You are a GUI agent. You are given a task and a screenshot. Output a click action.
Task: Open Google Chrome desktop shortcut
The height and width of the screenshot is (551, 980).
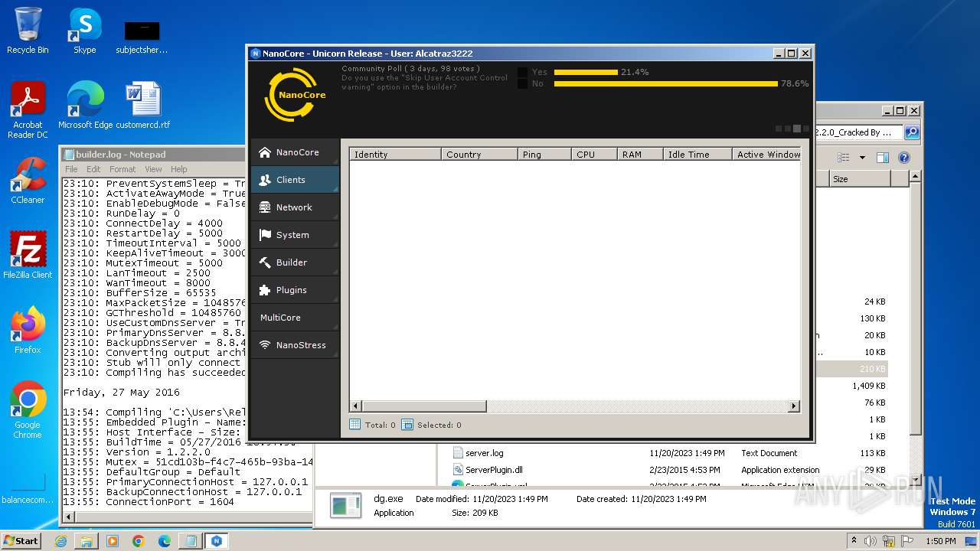pyautogui.click(x=28, y=410)
